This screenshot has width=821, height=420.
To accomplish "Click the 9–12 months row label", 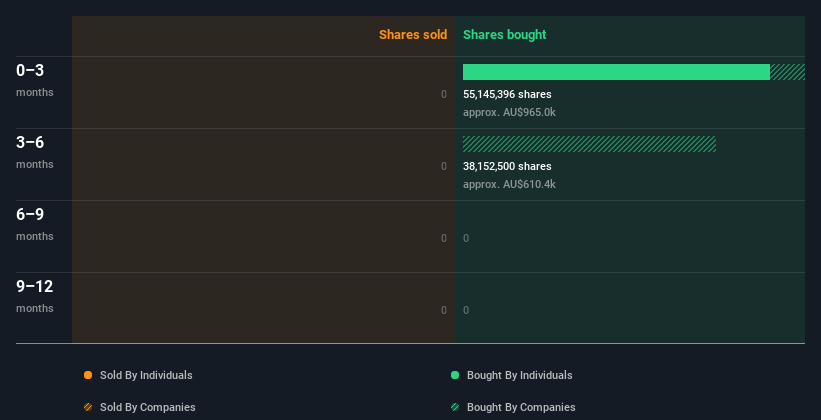I will tap(35, 296).
